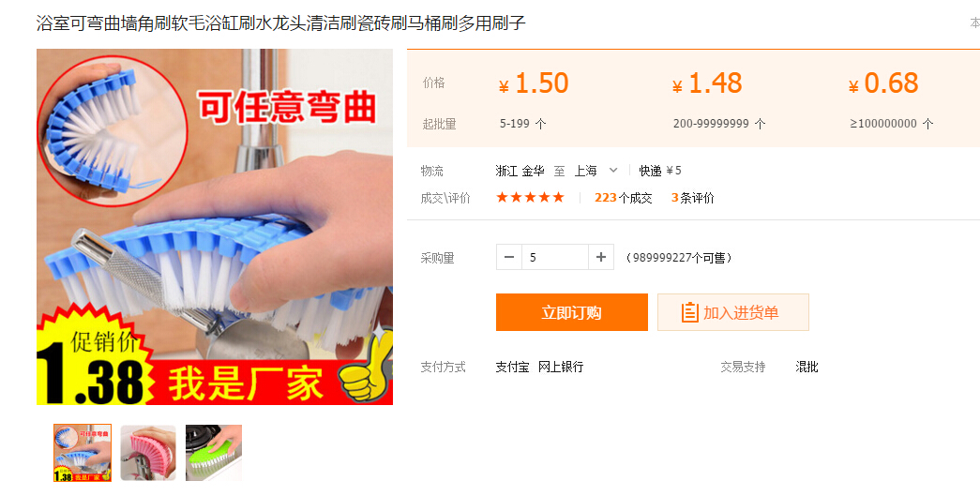Select the pink brush thumbnail
The height and width of the screenshot is (496, 980).
[148, 453]
